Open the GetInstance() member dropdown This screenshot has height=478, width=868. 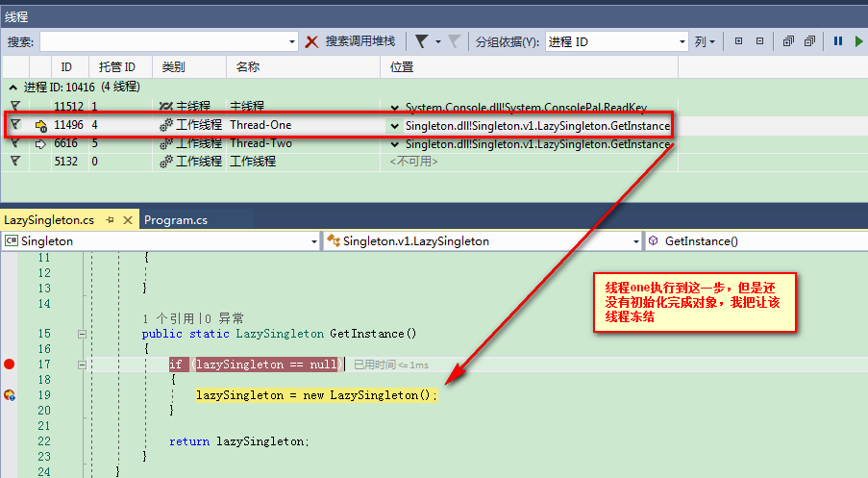point(756,241)
